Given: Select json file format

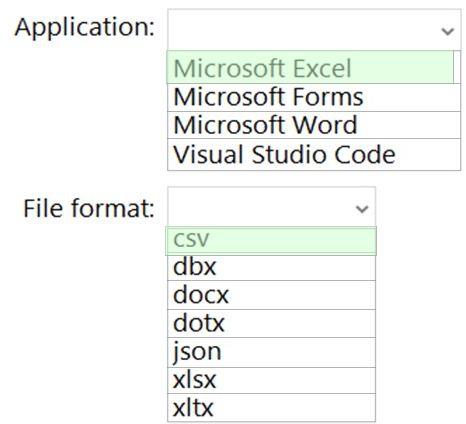Looking at the screenshot, I should [x=271, y=352].
